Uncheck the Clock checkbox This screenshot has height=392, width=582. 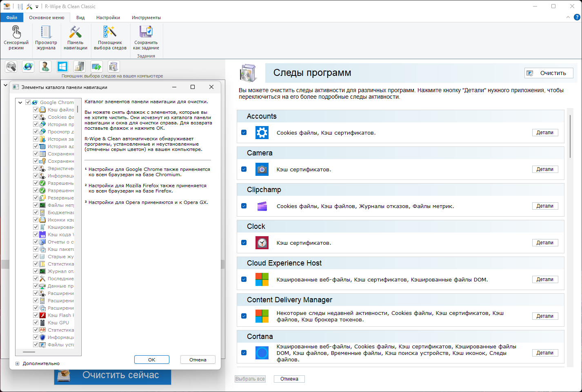[244, 243]
